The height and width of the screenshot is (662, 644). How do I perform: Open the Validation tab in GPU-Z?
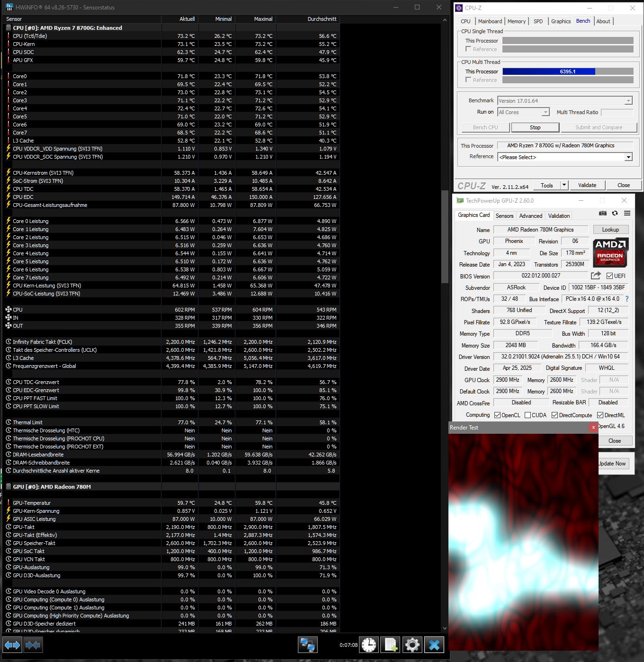click(559, 216)
